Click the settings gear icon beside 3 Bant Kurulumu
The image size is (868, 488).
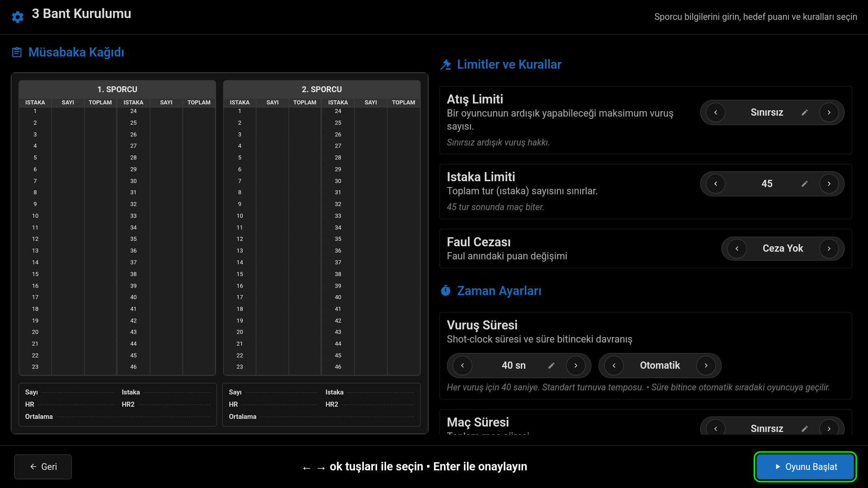click(18, 17)
